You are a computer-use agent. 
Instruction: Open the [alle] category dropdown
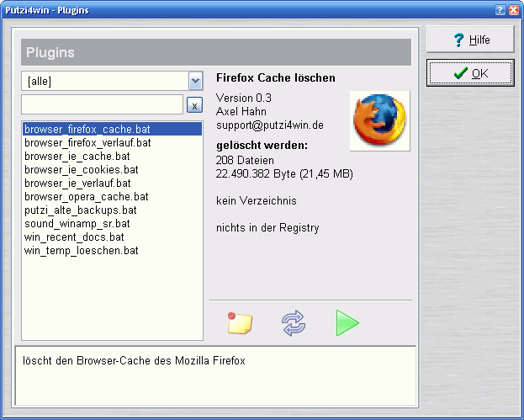tap(195, 81)
